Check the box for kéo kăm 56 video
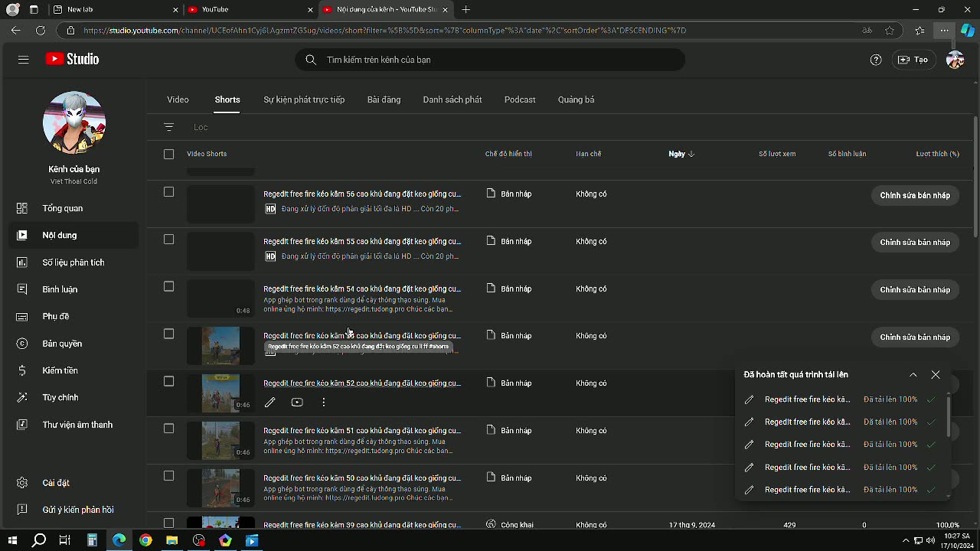 [169, 192]
